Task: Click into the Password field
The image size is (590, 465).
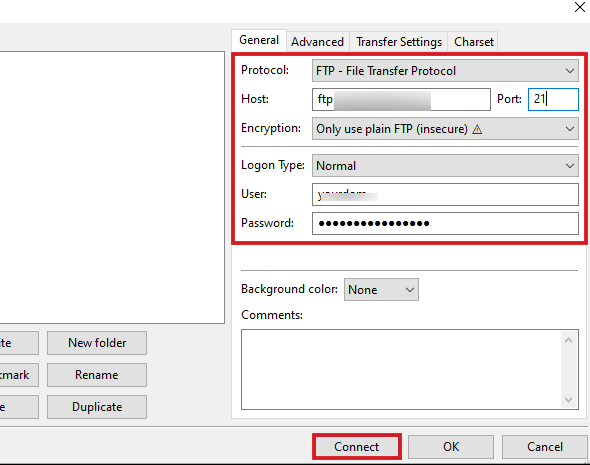Action: point(445,223)
